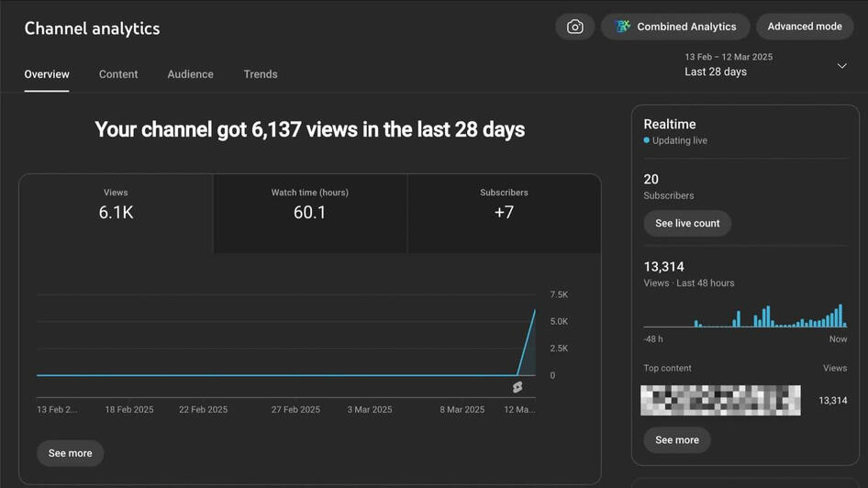
Task: Enable Advanced mode
Action: (x=805, y=27)
